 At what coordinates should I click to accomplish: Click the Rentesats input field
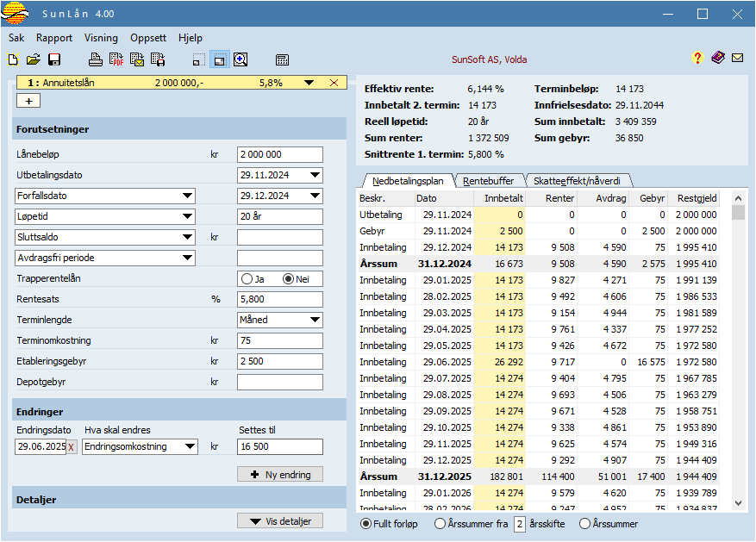click(x=279, y=300)
